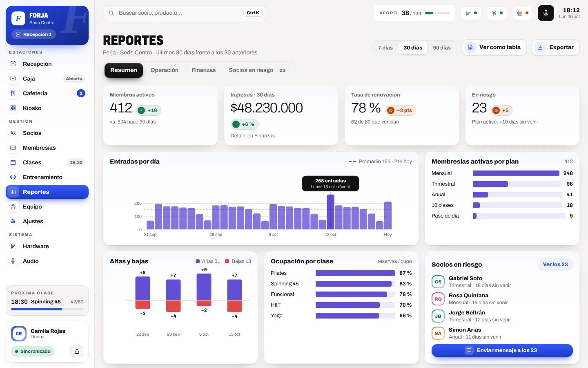Select the Kiosko station
This screenshot has height=368, width=588.
(x=47, y=108)
